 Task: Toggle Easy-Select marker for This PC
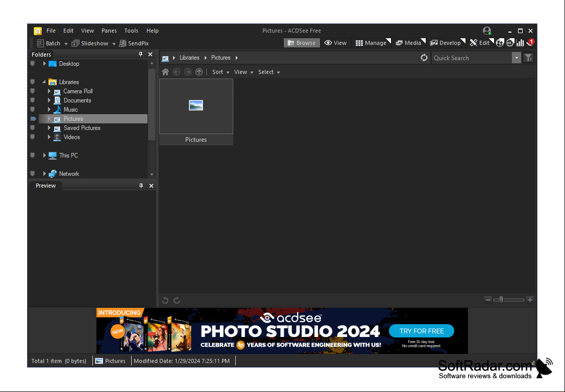(x=33, y=155)
